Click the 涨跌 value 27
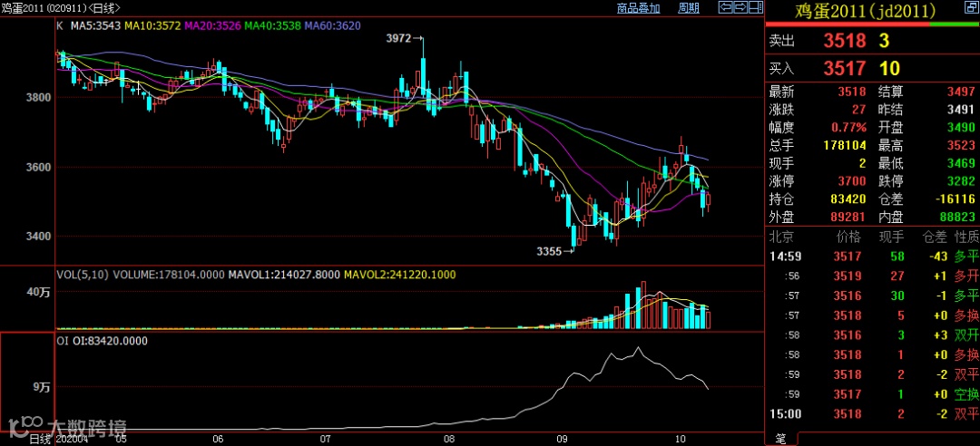980x446 pixels. [x=859, y=110]
